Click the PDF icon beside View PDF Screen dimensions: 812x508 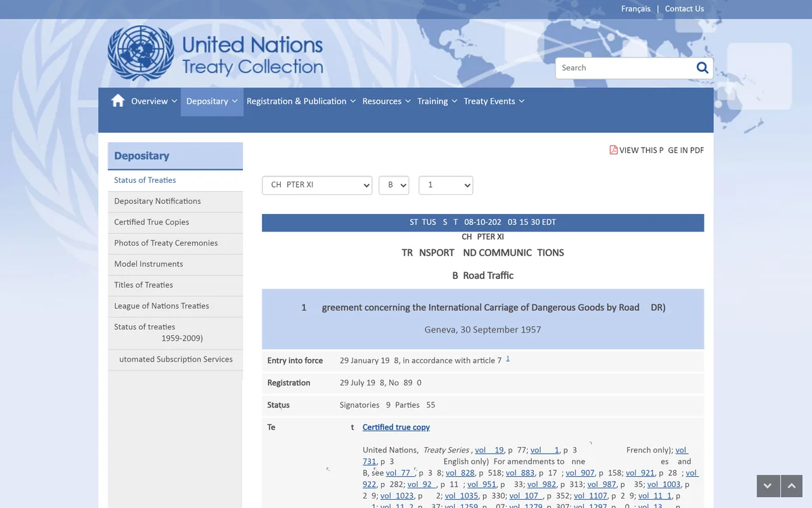(x=614, y=150)
